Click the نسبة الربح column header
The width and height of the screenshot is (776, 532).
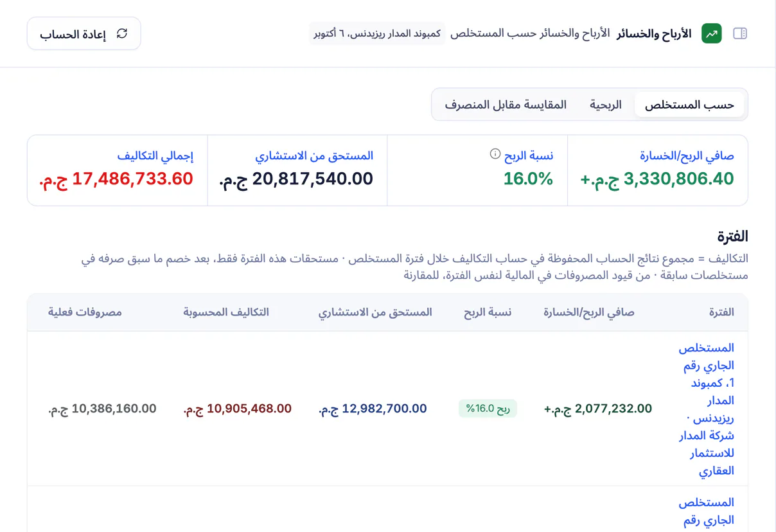click(488, 312)
